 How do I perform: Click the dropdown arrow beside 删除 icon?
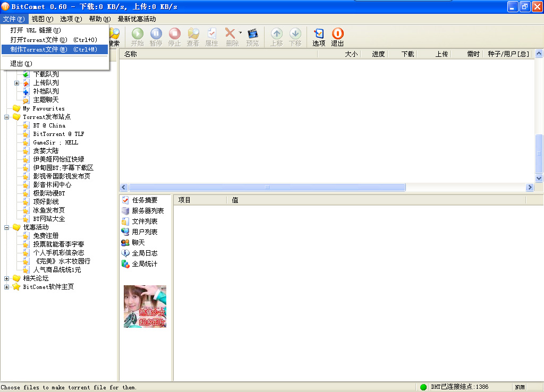(x=240, y=32)
